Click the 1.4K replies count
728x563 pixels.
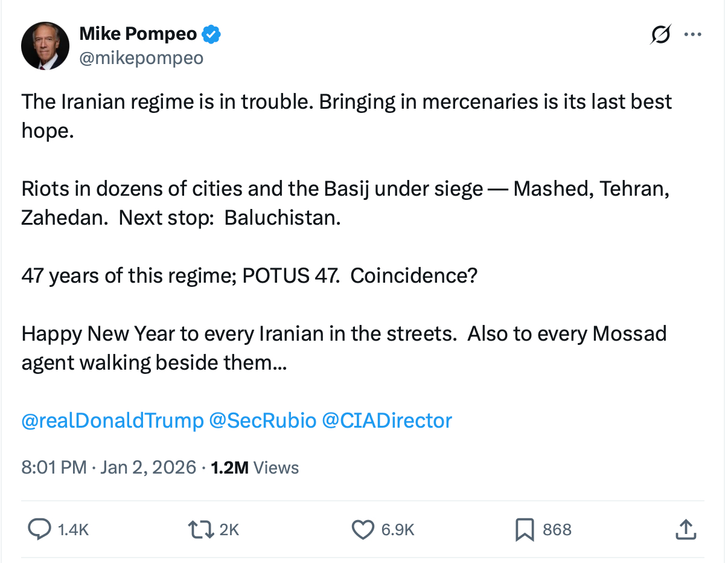(x=73, y=530)
